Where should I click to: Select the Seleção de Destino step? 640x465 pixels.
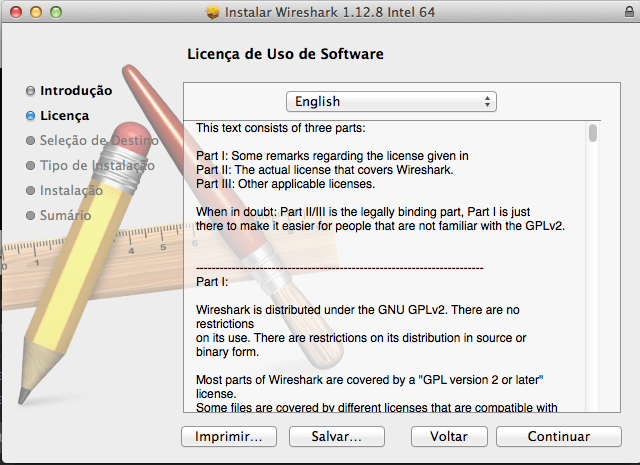(x=98, y=140)
